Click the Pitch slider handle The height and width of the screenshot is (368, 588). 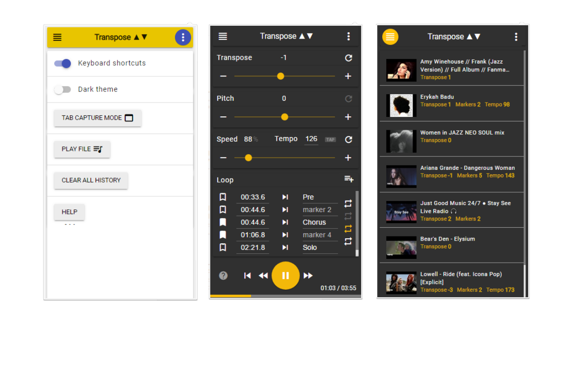[x=284, y=117]
